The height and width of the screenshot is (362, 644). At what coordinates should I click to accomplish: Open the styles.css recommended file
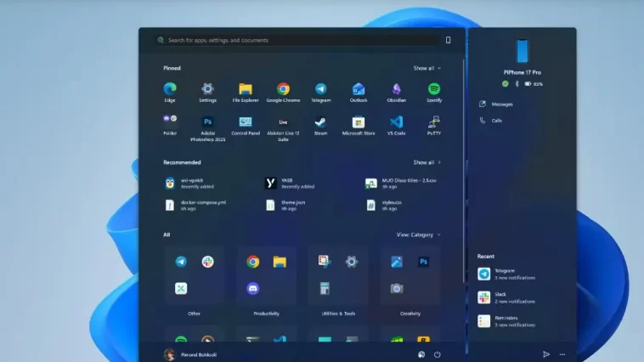(x=384, y=205)
